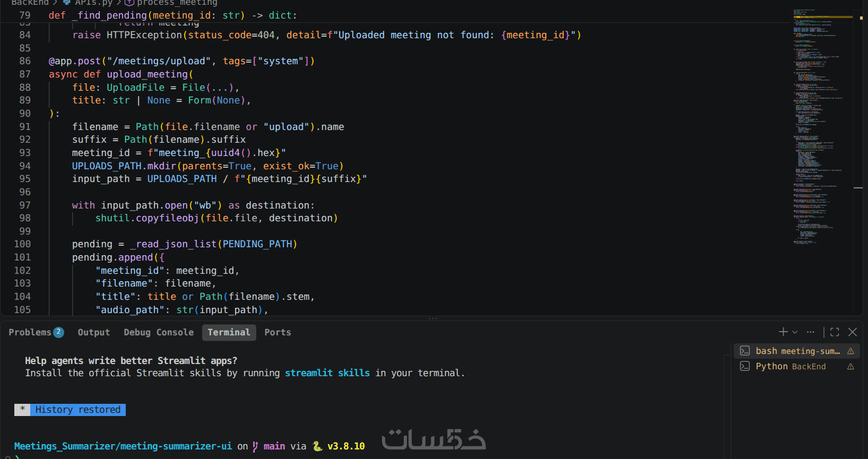Image resolution: width=868 pixels, height=459 pixels.
Task: Click the streamlit skills link in terminal
Action: [327, 373]
